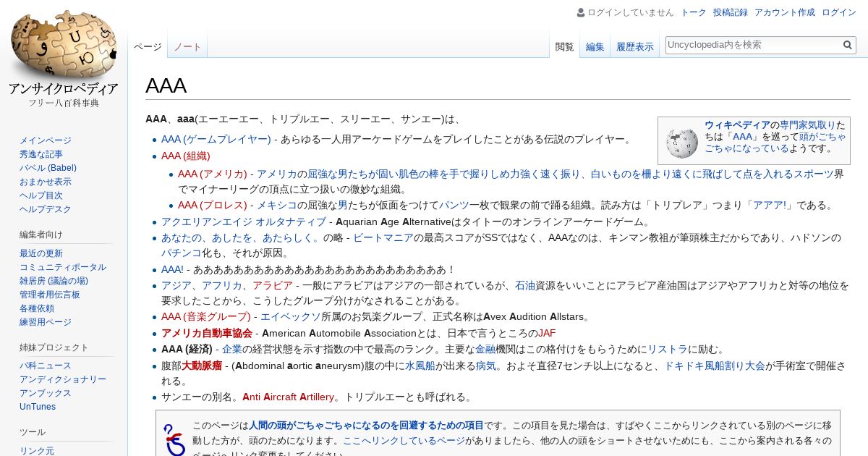This screenshot has width=868, height=456.
Task: Switch to the ノート tab
Action: [x=187, y=46]
